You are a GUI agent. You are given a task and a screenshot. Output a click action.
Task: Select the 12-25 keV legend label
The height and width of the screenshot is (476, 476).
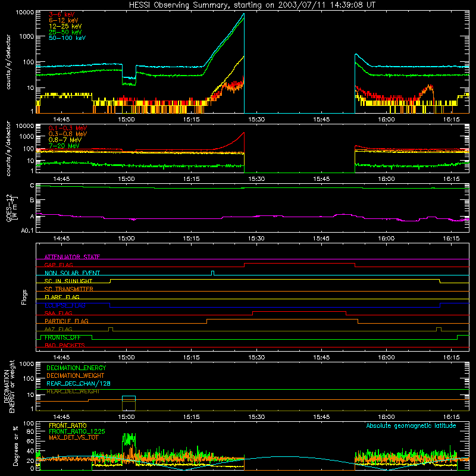(65, 26)
